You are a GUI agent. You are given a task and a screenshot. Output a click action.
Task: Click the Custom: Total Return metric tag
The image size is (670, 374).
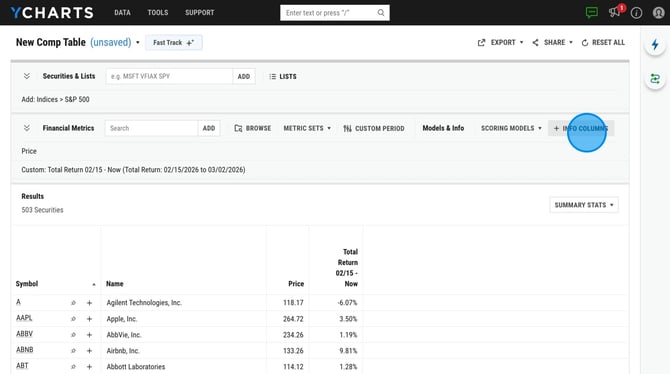[x=133, y=170]
